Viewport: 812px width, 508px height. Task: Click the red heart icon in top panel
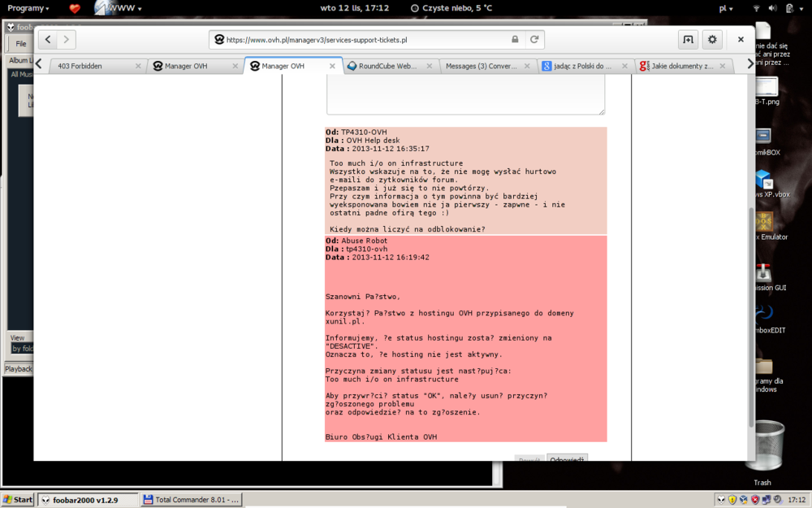(x=75, y=8)
